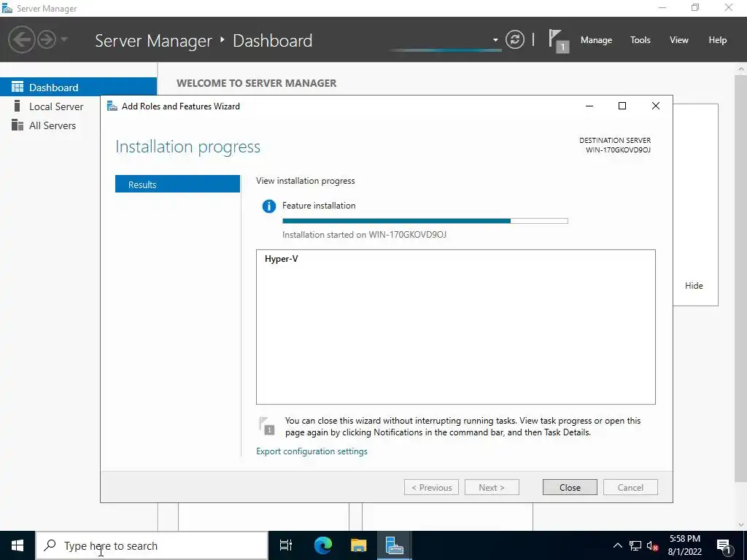
Task: Select the Results step in the wizard
Action: tap(177, 184)
